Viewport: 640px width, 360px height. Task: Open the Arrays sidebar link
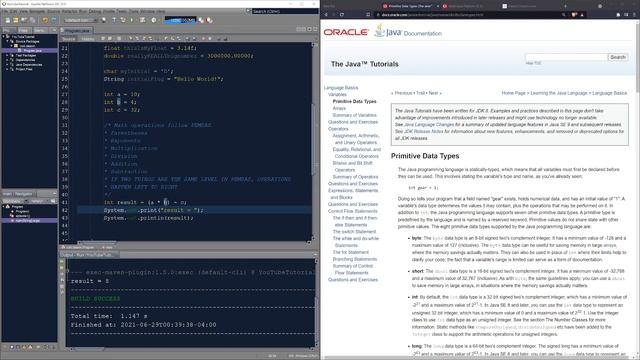click(339, 108)
